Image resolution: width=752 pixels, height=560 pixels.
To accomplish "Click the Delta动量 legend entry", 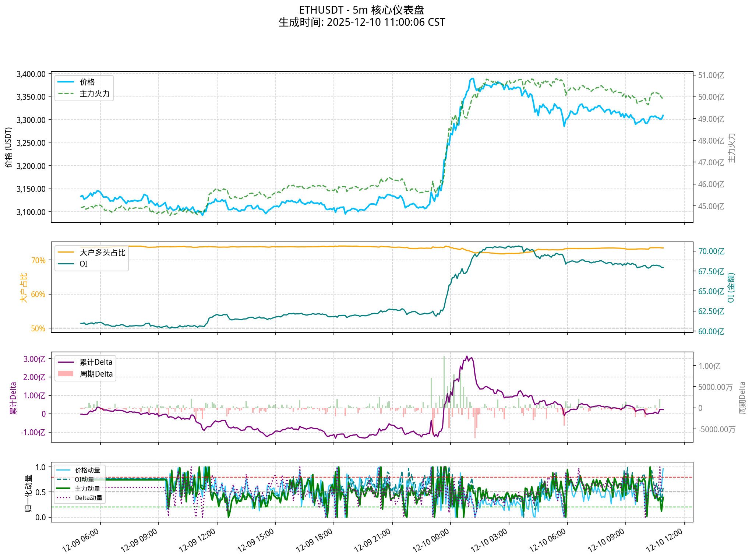I will click(x=88, y=498).
